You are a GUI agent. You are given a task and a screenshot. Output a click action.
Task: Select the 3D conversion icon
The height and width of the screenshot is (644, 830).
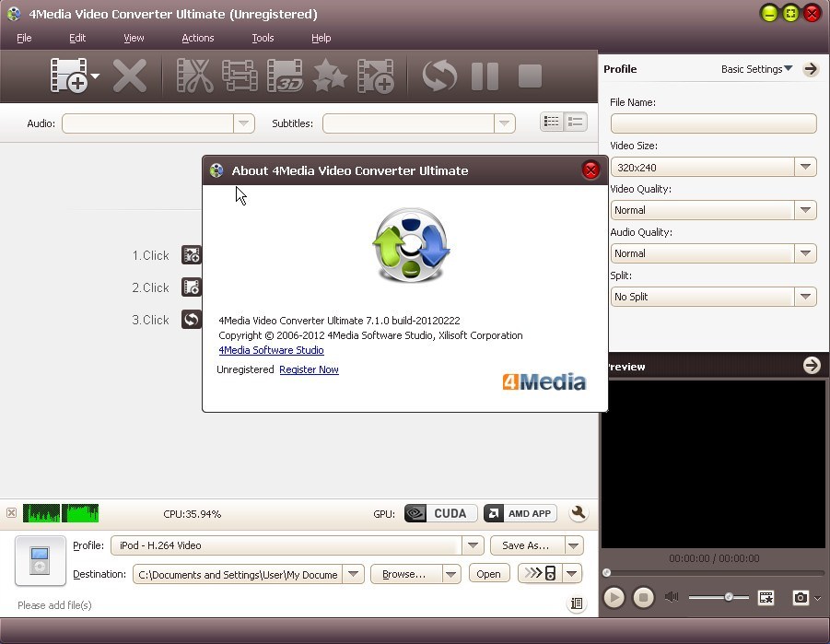(285, 76)
